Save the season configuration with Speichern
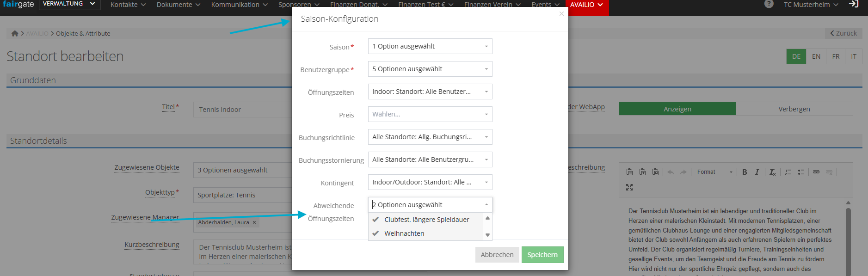This screenshot has height=276, width=868. point(542,255)
